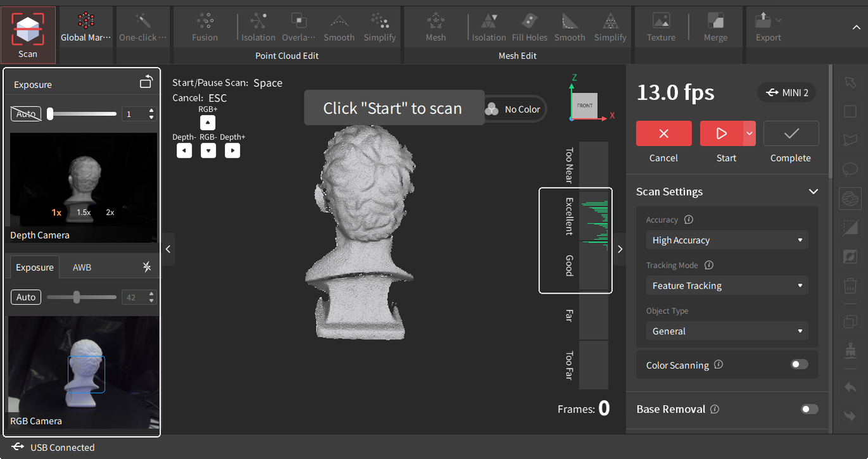Click the trash delete icon in right sidebar

[x=850, y=286]
